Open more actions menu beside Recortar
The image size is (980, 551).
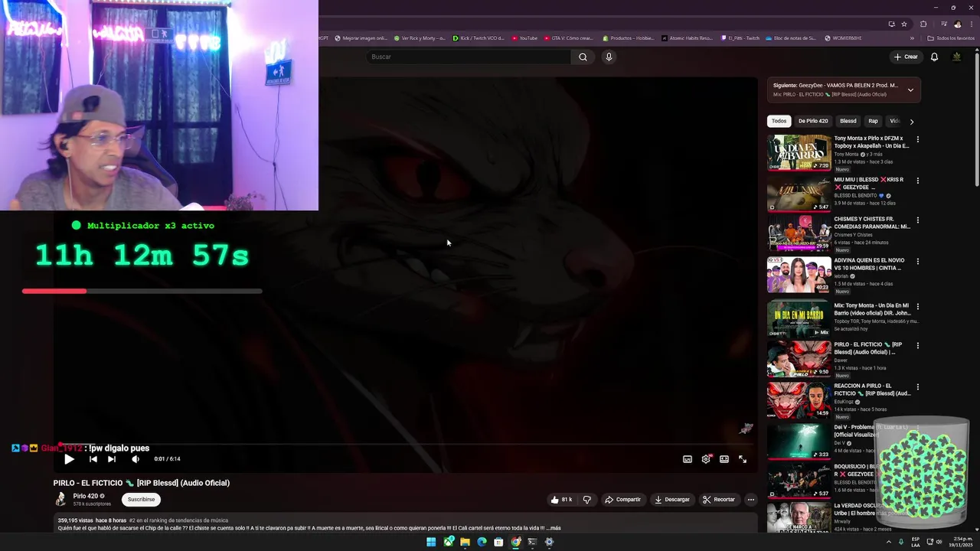click(x=751, y=500)
